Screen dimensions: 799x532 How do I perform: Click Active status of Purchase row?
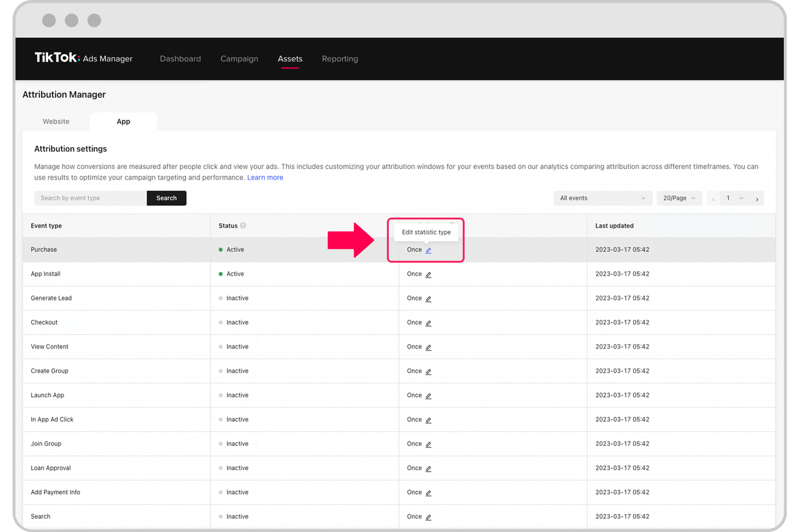tap(232, 249)
